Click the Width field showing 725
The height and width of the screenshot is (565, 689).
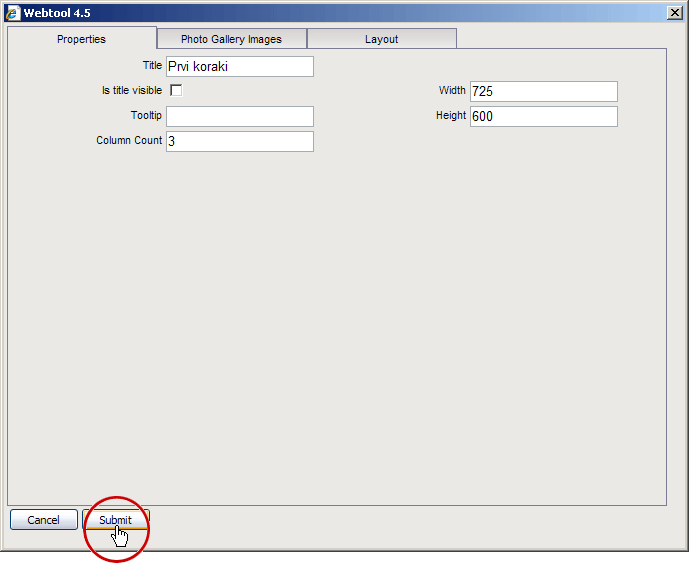pos(543,92)
